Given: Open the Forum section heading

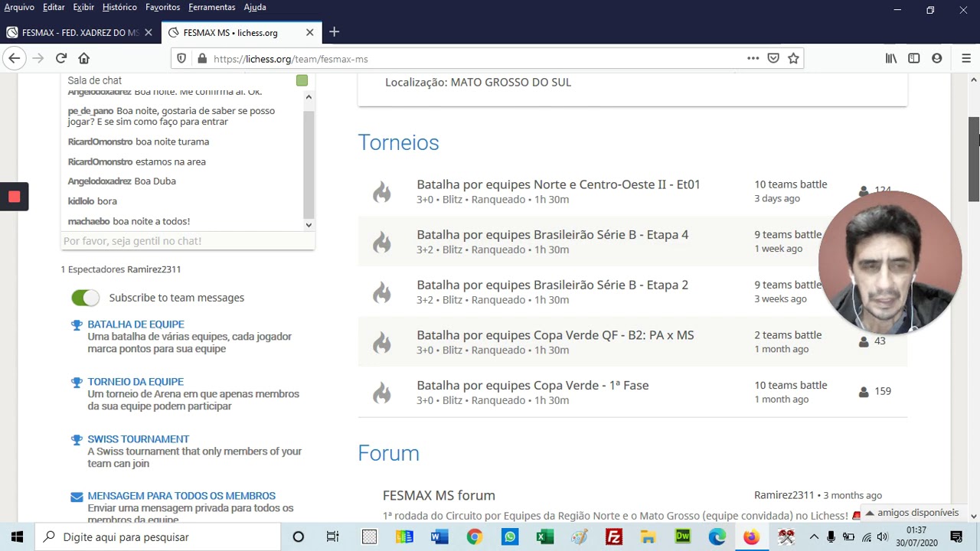Looking at the screenshot, I should (388, 453).
